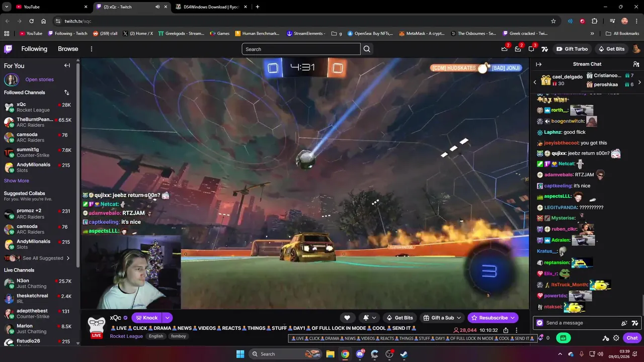This screenshot has width=644, height=362.
Task: Open the green channel points chest
Action: click(x=563, y=338)
